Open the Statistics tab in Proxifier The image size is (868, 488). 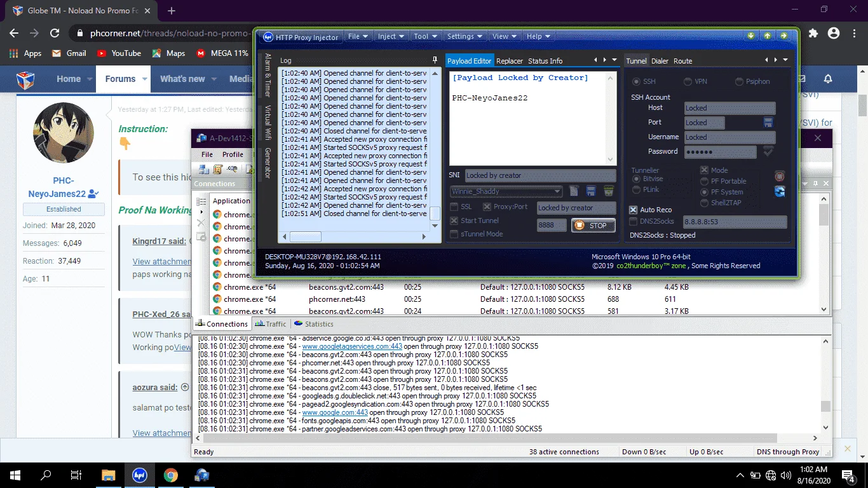(313, 324)
